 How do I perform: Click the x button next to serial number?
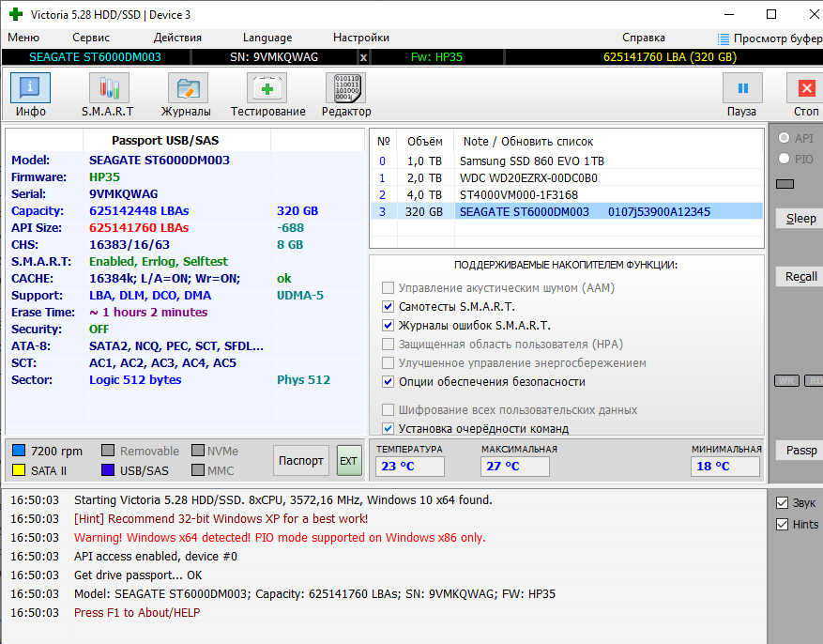point(364,57)
